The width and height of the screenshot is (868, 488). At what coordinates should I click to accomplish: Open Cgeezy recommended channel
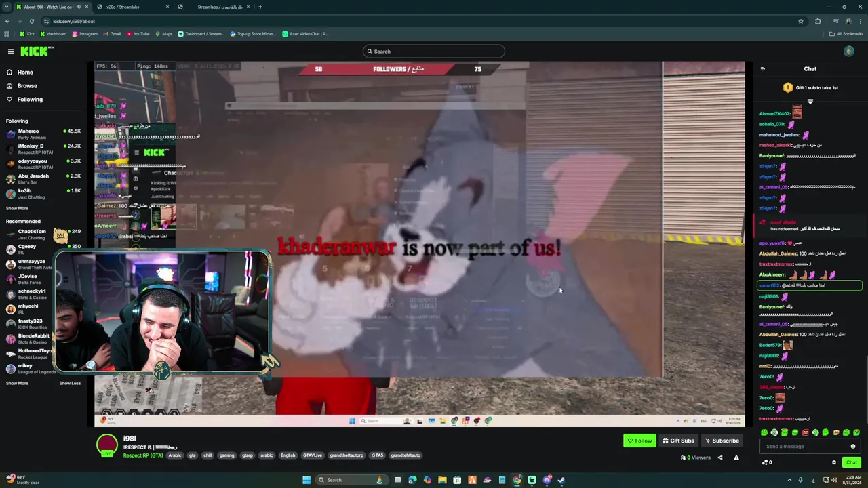tap(43, 249)
